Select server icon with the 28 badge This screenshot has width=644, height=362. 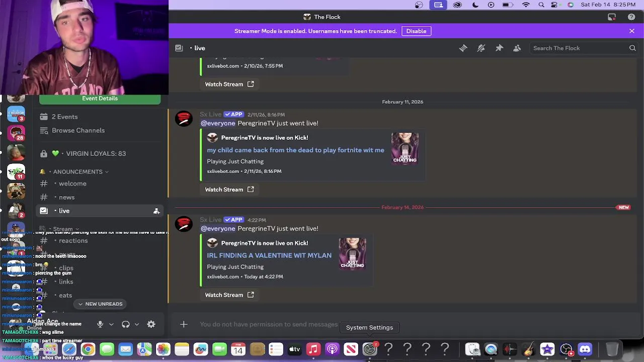point(16,133)
